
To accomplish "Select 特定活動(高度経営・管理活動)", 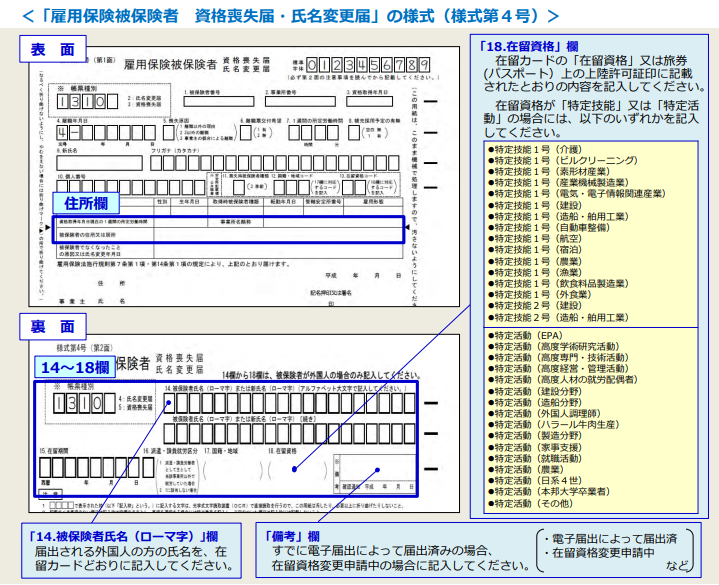I will pyautogui.click(x=558, y=368).
